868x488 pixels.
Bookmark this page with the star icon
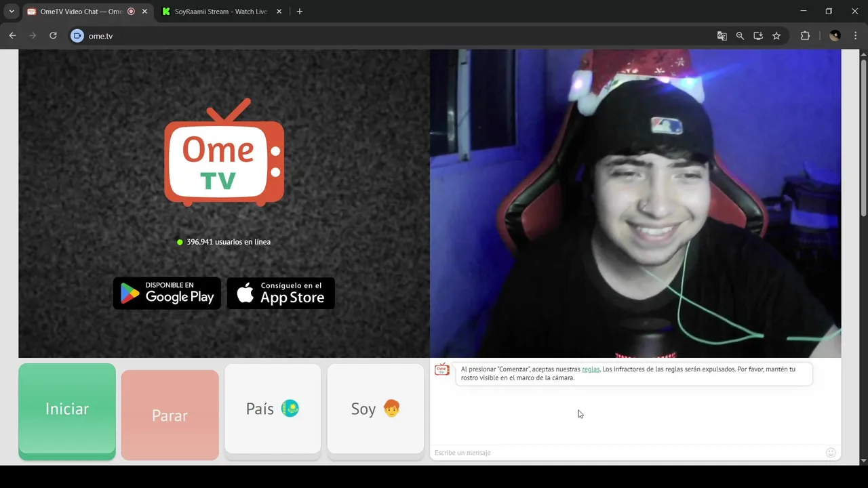[776, 36]
